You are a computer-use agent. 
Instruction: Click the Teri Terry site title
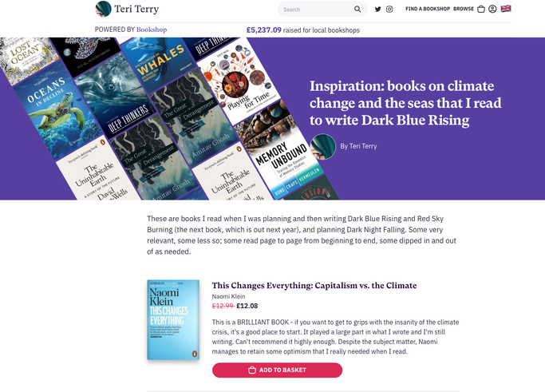[136, 9]
